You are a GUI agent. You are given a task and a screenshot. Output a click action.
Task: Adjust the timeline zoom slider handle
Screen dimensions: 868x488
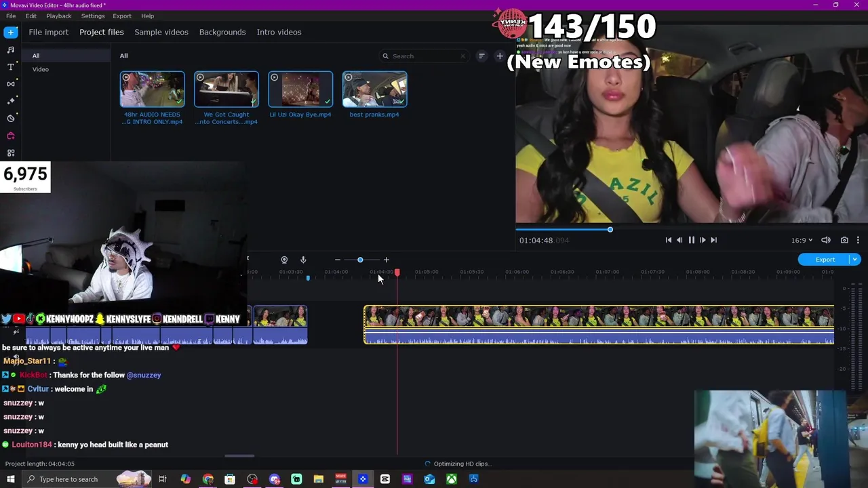(360, 260)
